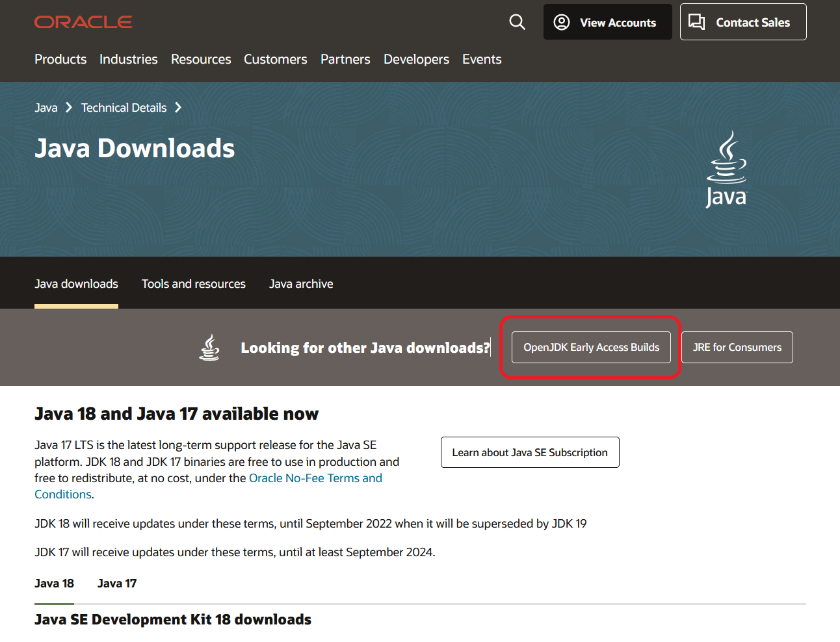Screen dimensions: 840x642
Task: Open the Developers menu
Action: click(416, 59)
